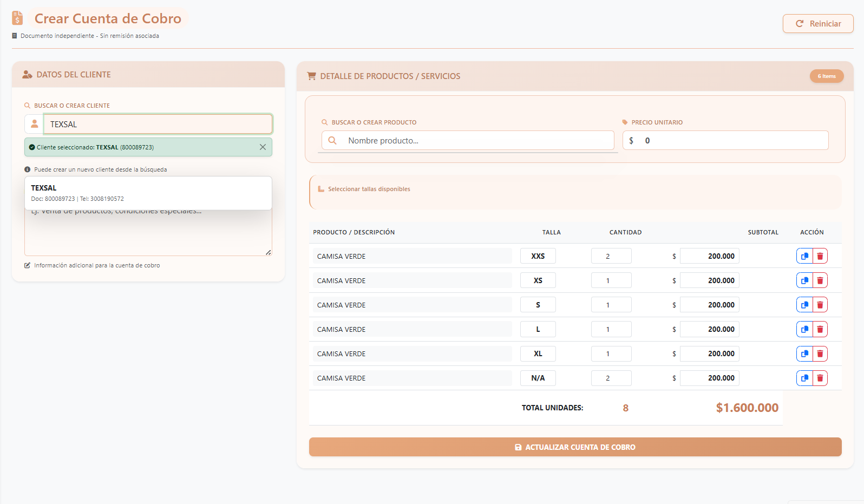Click quantity field of the size L row
The image size is (864, 504).
tap(611, 329)
